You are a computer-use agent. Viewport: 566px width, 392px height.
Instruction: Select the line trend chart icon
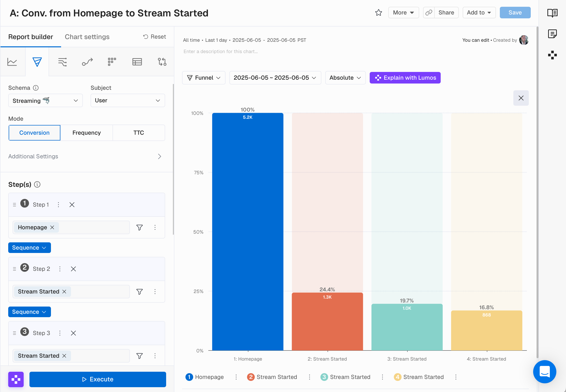pyautogui.click(x=12, y=62)
